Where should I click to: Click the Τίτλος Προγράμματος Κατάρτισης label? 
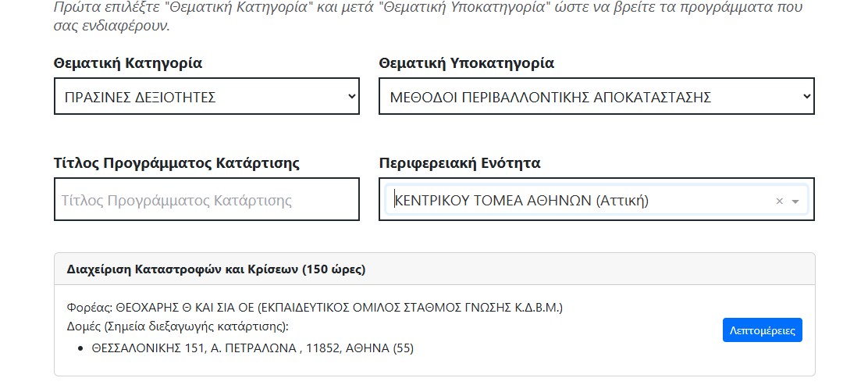tap(176, 163)
